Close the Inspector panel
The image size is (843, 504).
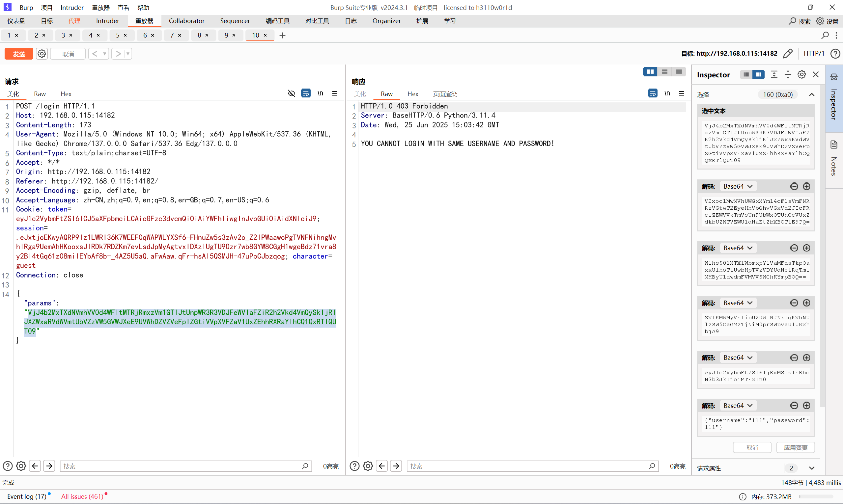(815, 74)
